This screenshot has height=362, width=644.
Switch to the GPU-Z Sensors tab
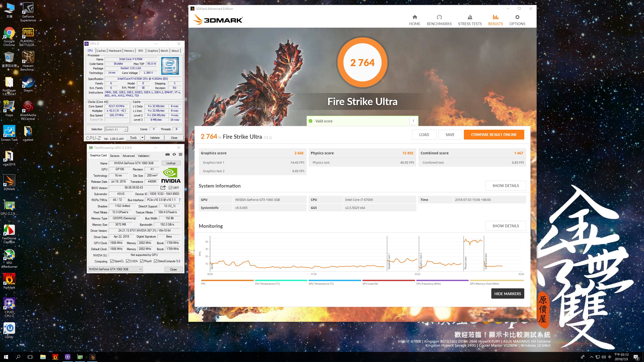pos(114,156)
